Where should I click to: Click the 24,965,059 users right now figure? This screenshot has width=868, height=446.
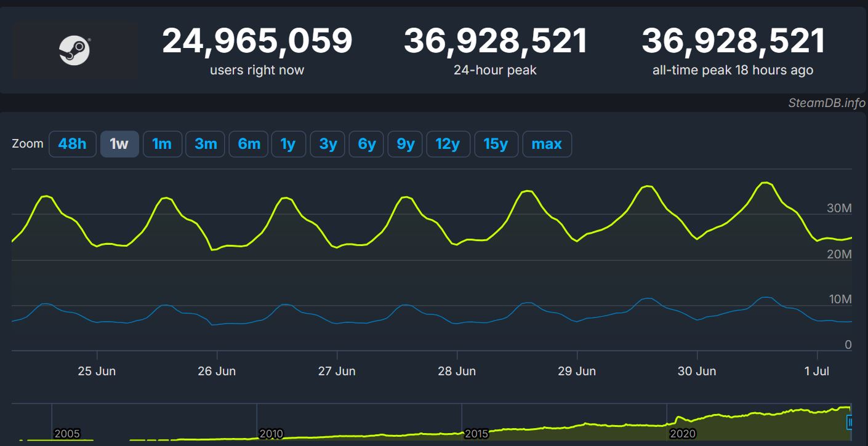click(x=257, y=41)
